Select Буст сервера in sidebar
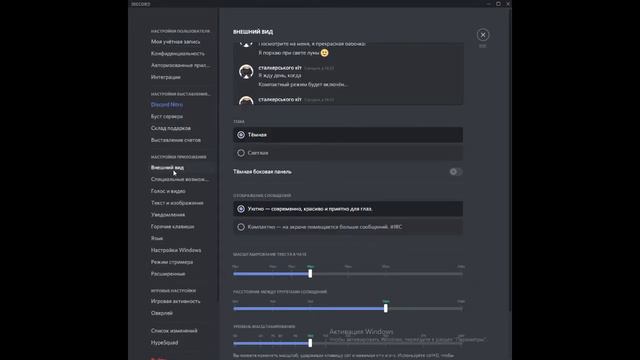Screen dimensions: 640x360 click(167, 117)
